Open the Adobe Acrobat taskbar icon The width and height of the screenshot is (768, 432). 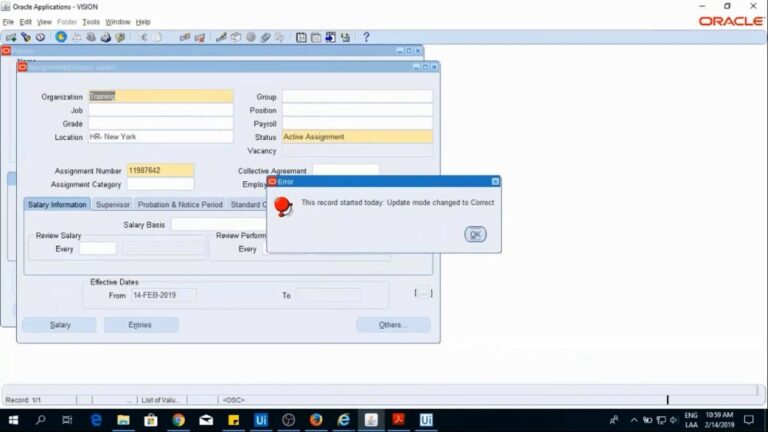(398, 420)
